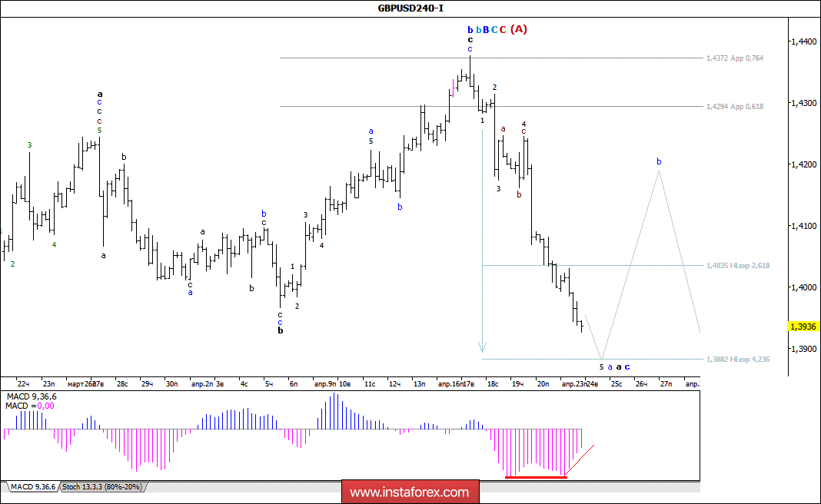Switch to the MACD 9,36,6 tab
This screenshot has height=504, width=821.
coord(32,487)
